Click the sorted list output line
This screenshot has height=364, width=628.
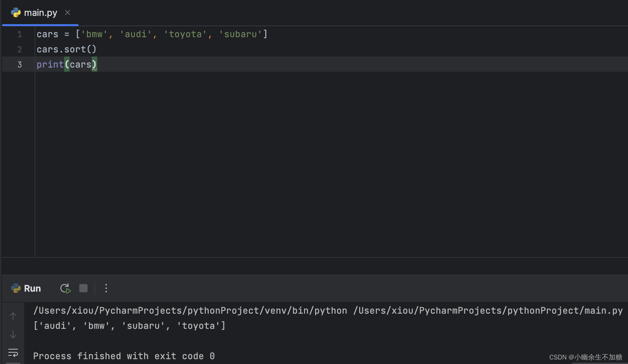coord(129,326)
